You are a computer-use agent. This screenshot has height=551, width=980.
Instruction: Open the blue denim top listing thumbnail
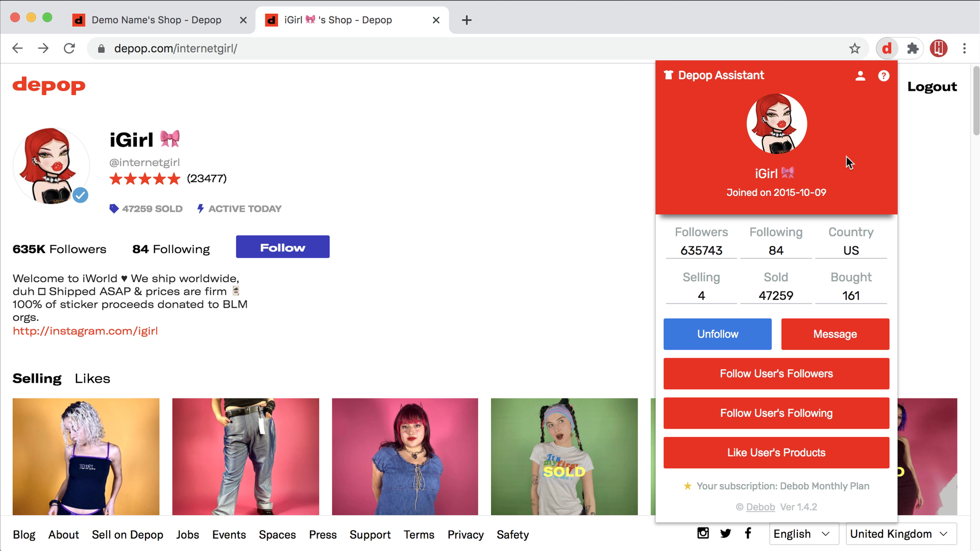click(405, 456)
